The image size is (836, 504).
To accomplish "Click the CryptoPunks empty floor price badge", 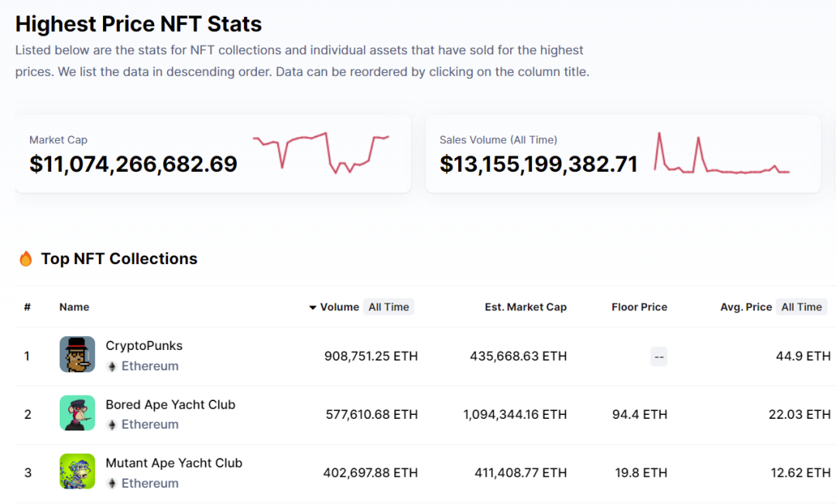I will pos(659,357).
